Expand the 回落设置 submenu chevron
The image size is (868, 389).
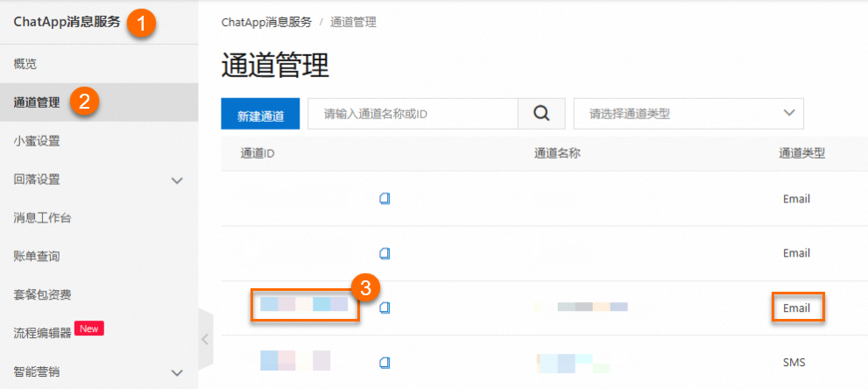pos(177,180)
